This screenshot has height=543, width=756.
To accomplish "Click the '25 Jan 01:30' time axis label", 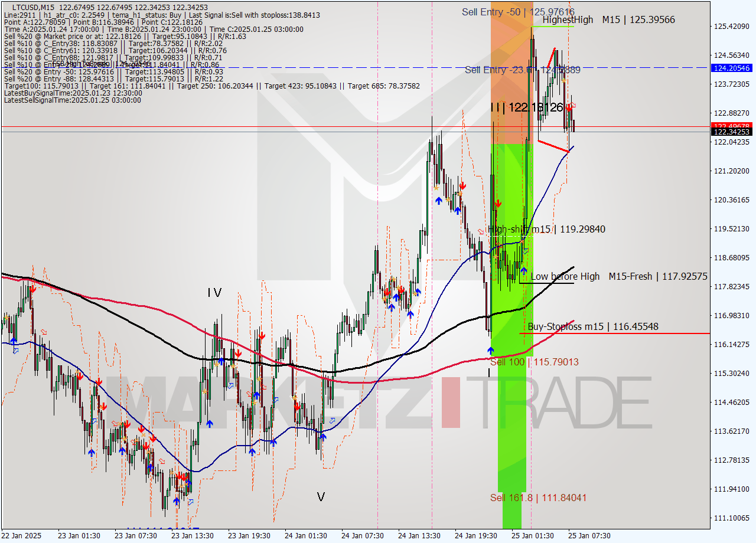I will click(x=532, y=536).
